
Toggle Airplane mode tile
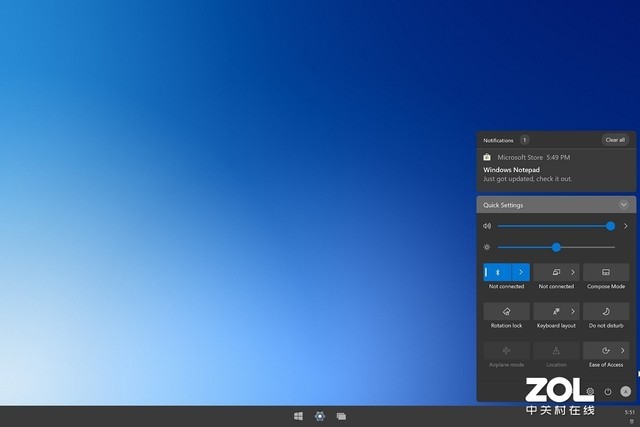(x=507, y=351)
